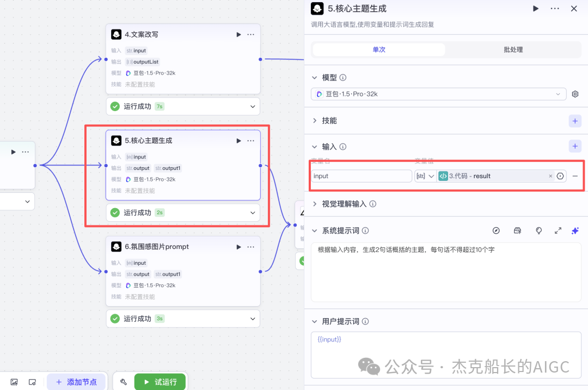Collapse the 模型 section
The image size is (588, 390).
coord(315,78)
